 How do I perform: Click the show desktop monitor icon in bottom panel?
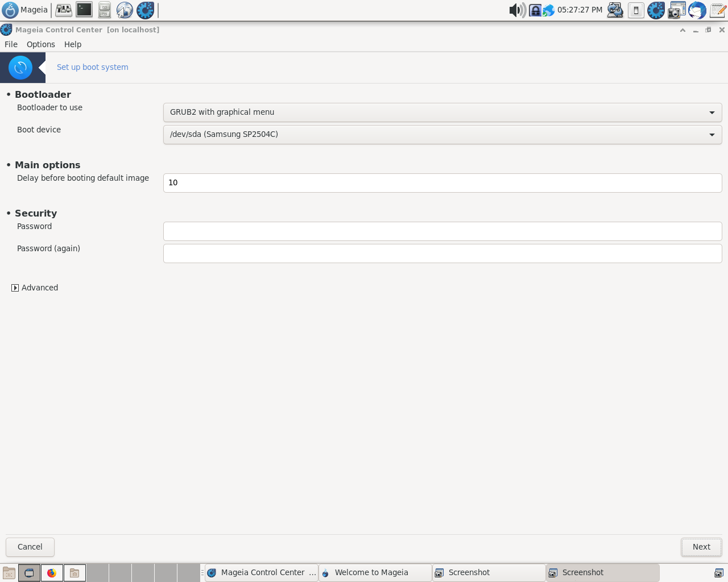click(x=29, y=573)
